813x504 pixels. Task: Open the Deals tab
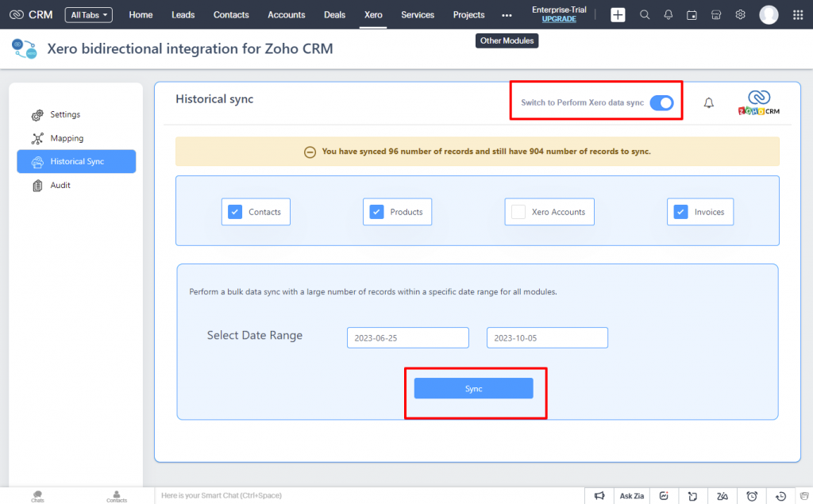coord(334,15)
